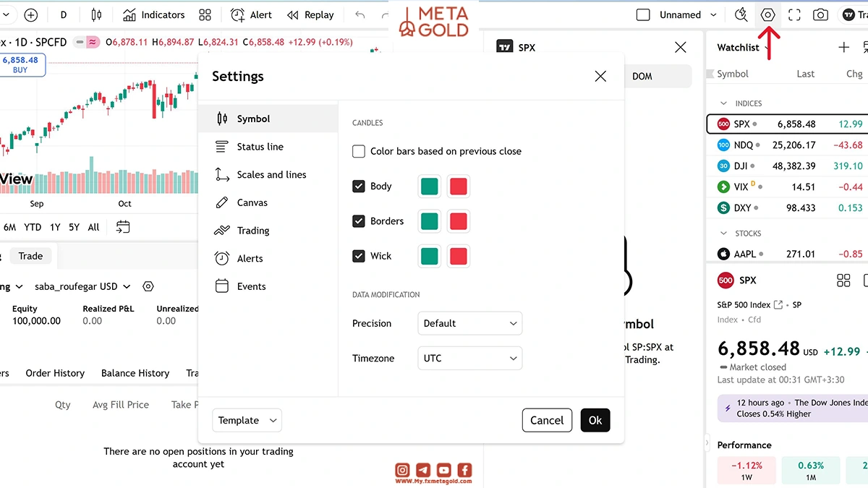Image resolution: width=868 pixels, height=488 pixels.
Task: Enter fullscreen mode from top toolbar
Action: coord(794,14)
